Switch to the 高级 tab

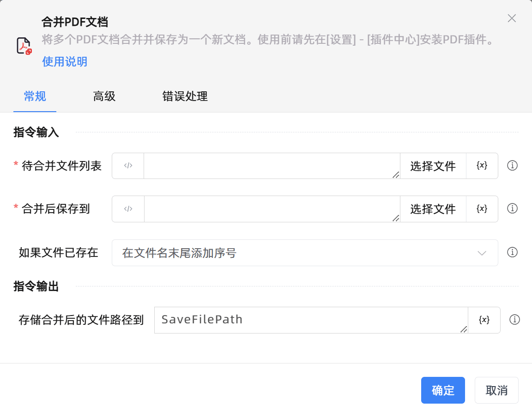coord(104,96)
